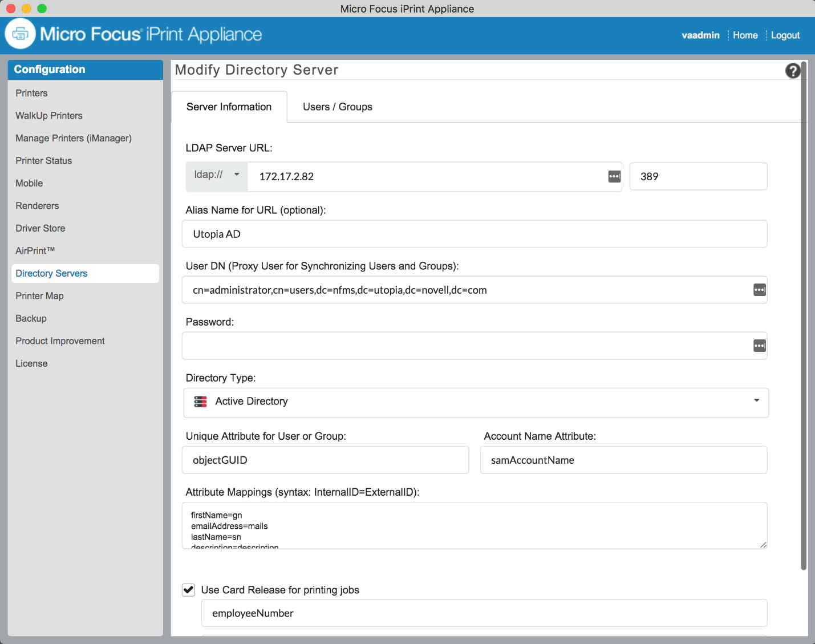
Task: Click the Alias Name for URL field
Action: click(475, 234)
